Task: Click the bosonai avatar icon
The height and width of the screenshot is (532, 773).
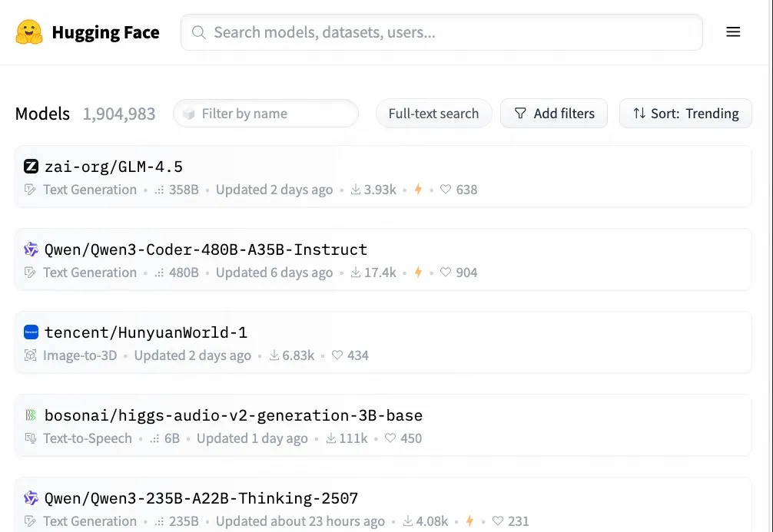Action: [x=31, y=415]
